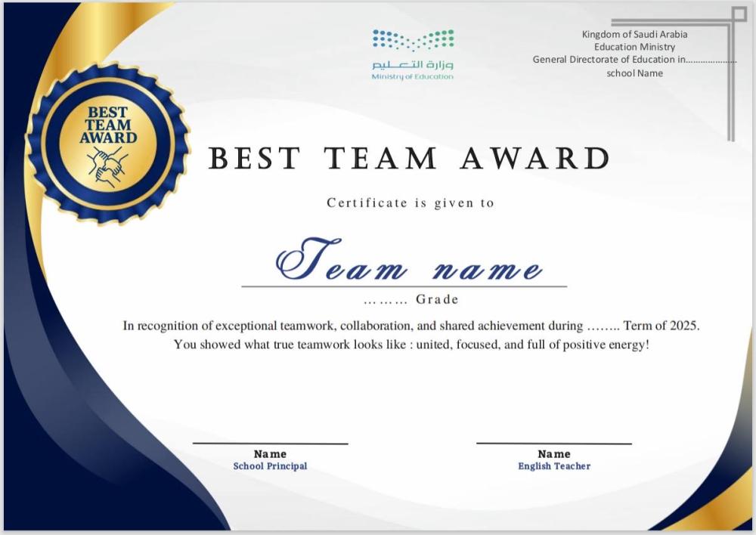Select the 'Certificate is given to' text
Viewport: 756px width, 535px height.
411,203
